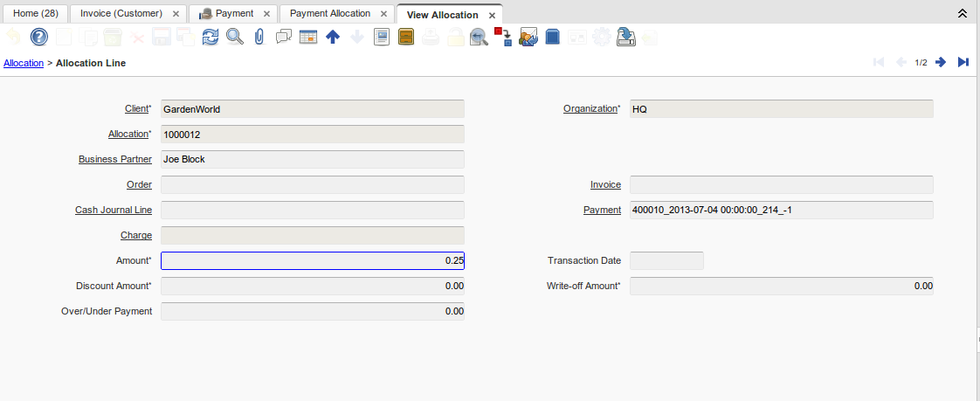This screenshot has width=980, height=401.
Task: Open the Help icon in toolbar
Action: [39, 37]
